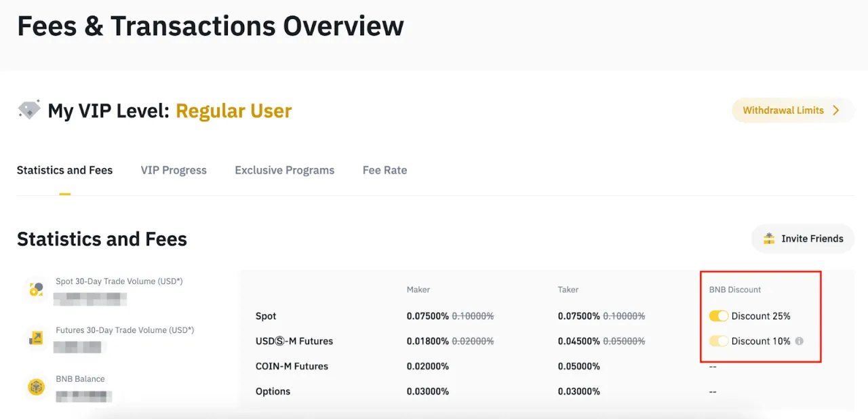Switch to the VIP Progress tab
This screenshot has height=419, width=868.
[x=174, y=170]
